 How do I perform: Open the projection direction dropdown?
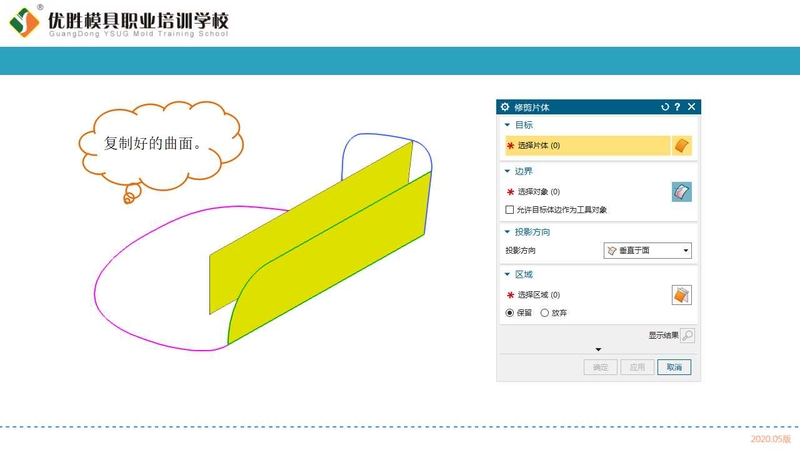pos(647,251)
